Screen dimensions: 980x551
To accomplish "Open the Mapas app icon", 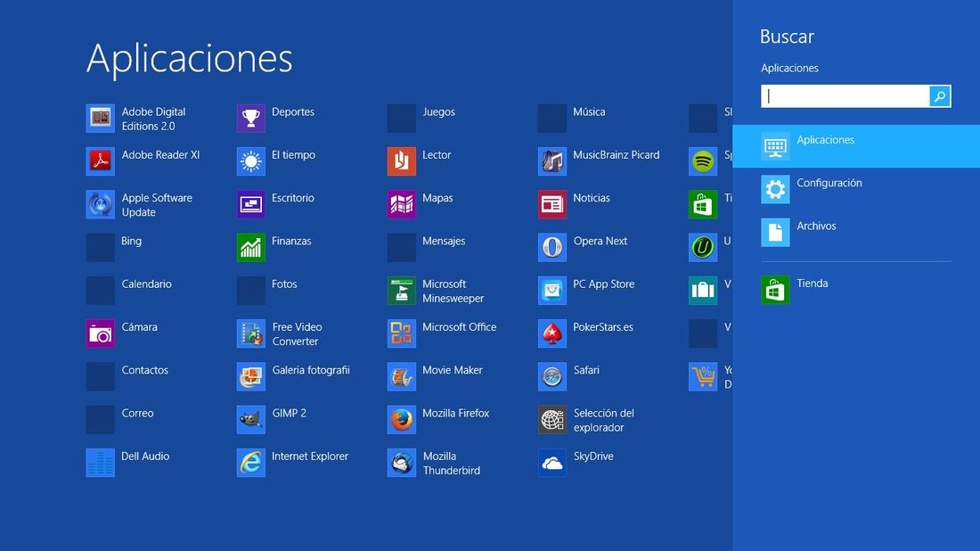I will click(401, 204).
